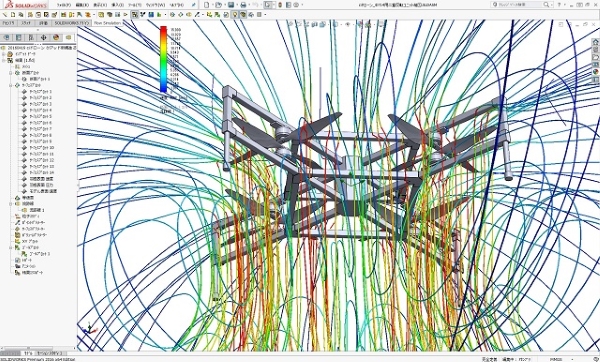Click the New document icon
Screen dimensions: 600x362
(207, 5)
